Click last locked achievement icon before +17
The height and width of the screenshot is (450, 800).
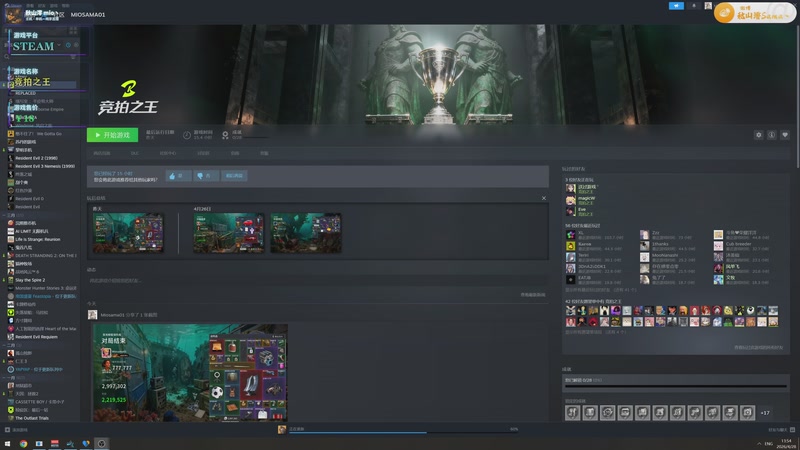(x=747, y=413)
